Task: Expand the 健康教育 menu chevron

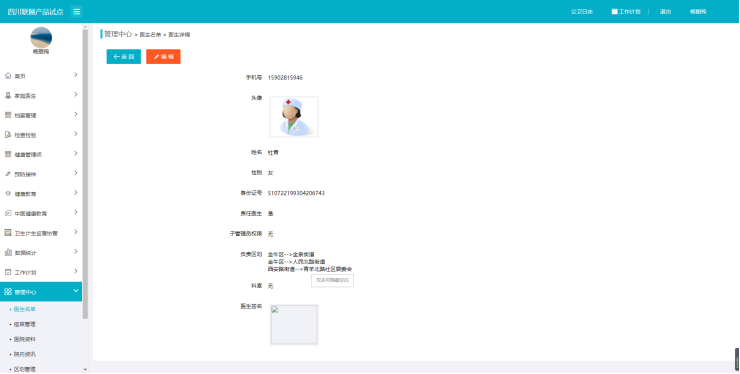Action: click(76, 193)
